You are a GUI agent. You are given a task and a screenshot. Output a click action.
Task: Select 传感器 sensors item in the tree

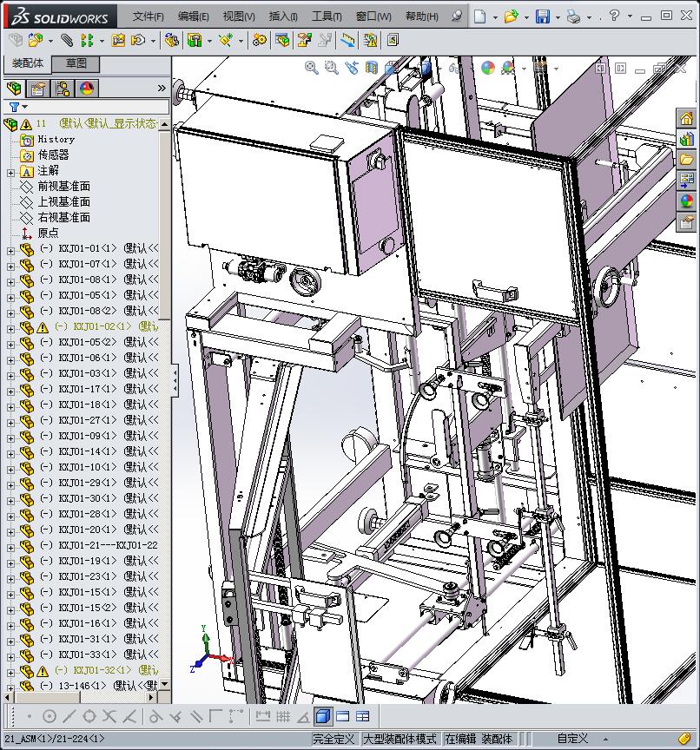pyautogui.click(x=54, y=155)
